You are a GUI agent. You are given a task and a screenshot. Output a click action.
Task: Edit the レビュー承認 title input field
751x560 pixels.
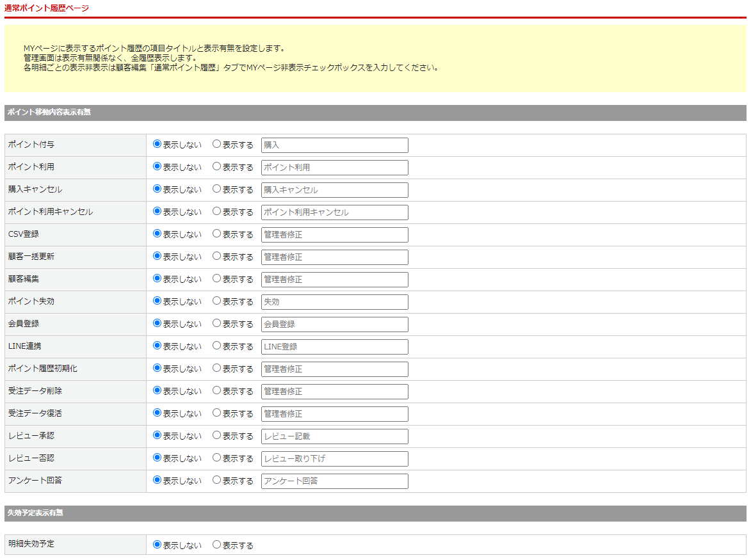(x=334, y=436)
